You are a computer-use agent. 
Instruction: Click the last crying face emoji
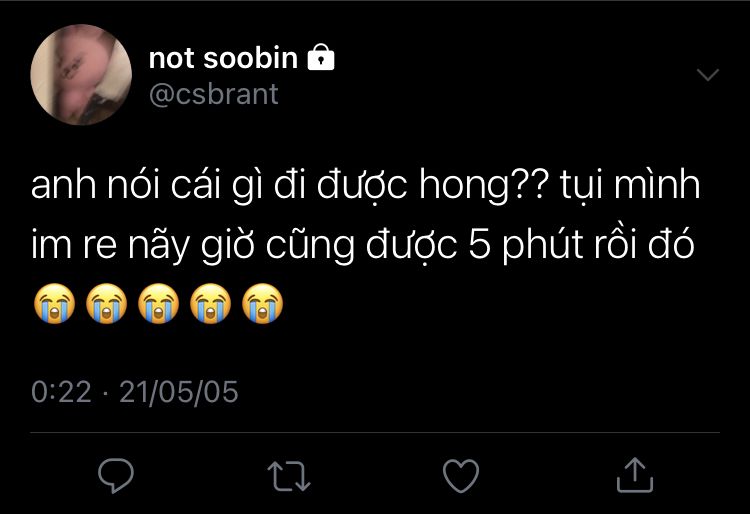pyautogui.click(x=261, y=303)
